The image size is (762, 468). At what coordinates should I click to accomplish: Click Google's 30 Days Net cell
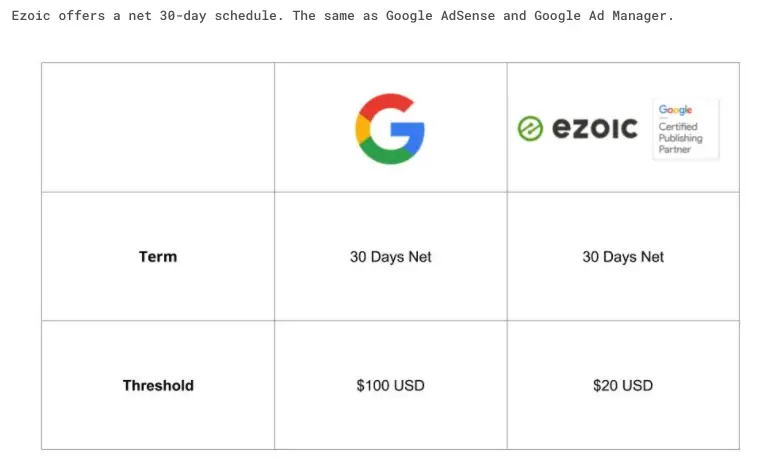point(391,257)
